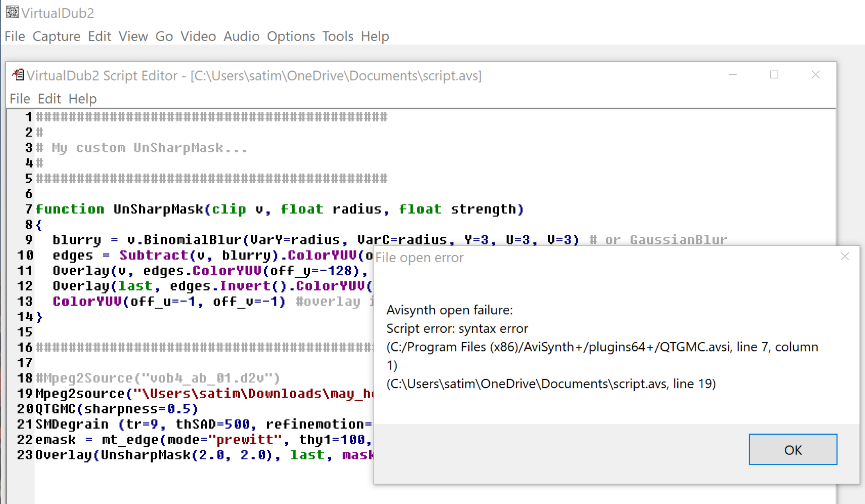Click the 'SMDegrain (tr=9' line
865x504 pixels.
[204, 425]
